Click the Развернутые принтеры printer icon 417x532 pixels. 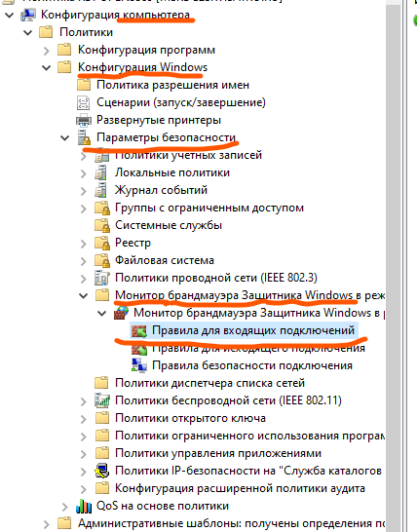pyautogui.click(x=84, y=120)
